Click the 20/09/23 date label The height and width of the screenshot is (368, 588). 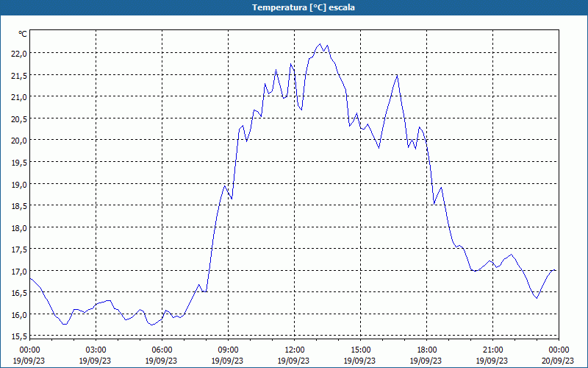coord(558,361)
